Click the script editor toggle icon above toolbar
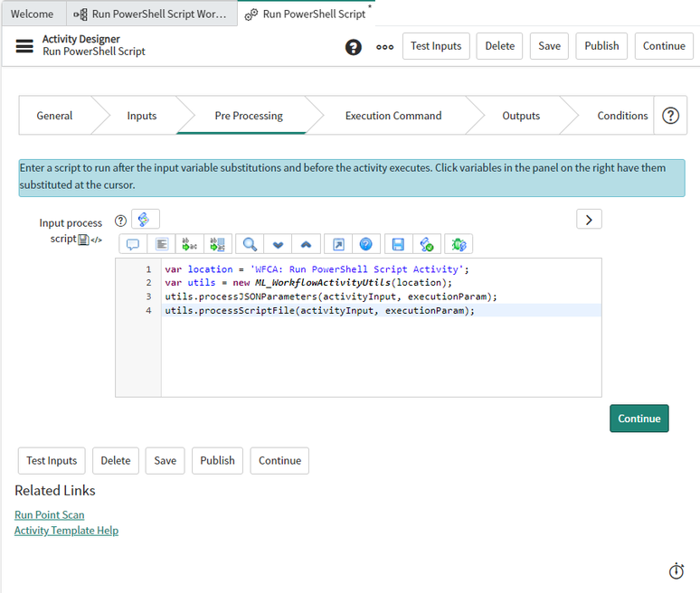Image resolution: width=700 pixels, height=593 pixels. 145,219
